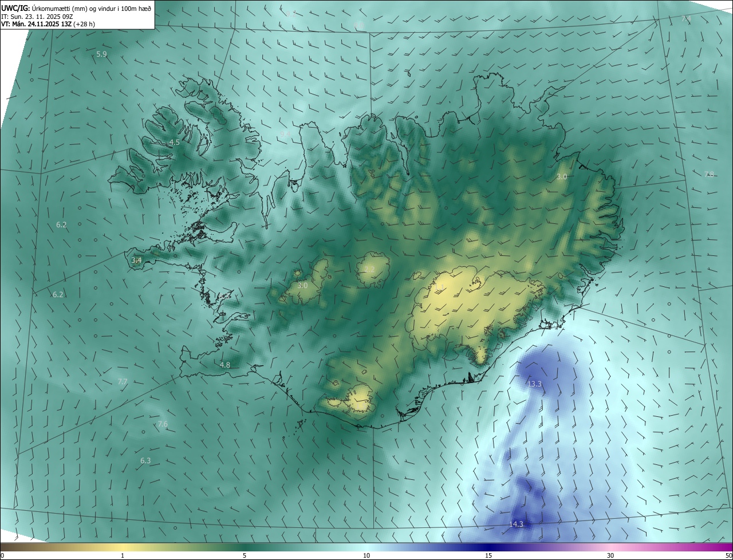Click the 13.3 precipitation maximum label
Viewport: 733px width, 560px height.
[x=534, y=384]
